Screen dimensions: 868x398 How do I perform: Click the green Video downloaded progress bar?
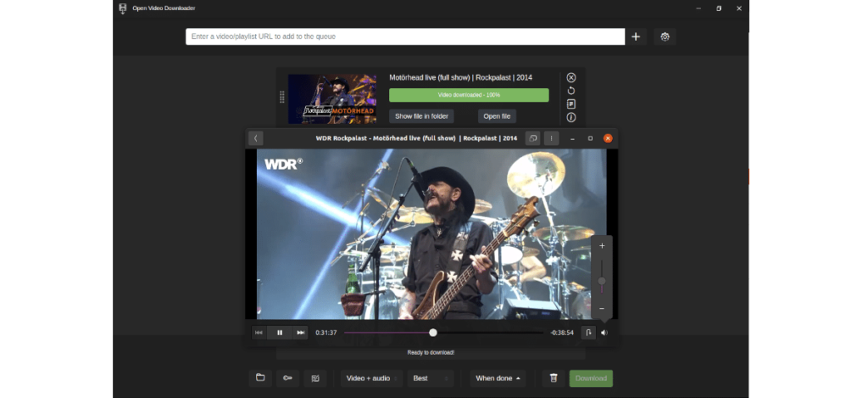coord(469,95)
